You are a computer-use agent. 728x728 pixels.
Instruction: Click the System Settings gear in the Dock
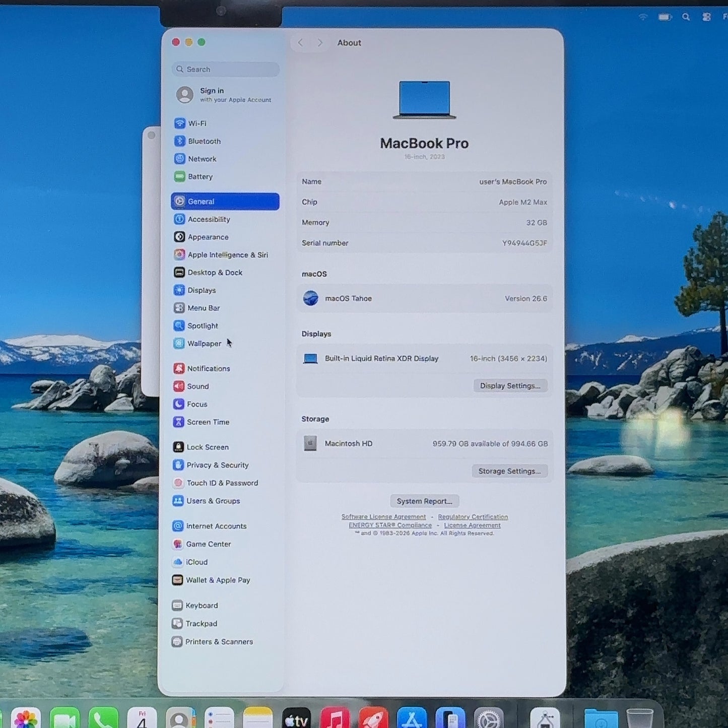click(489, 717)
